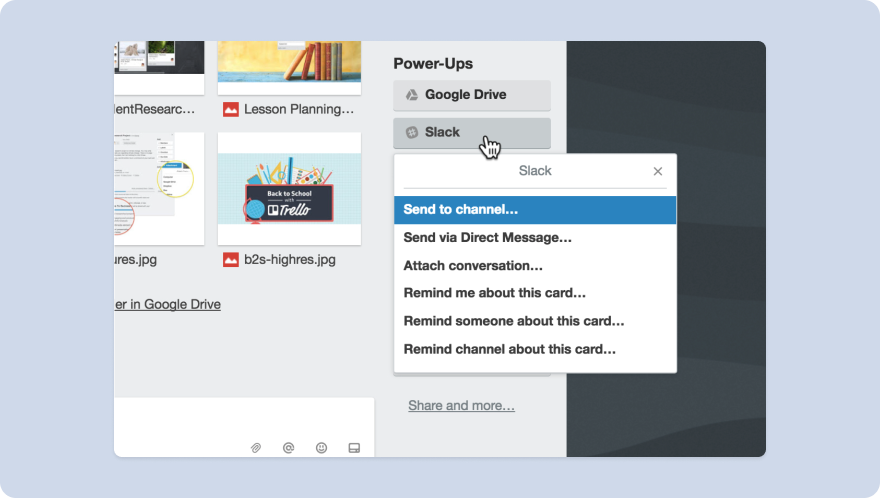
Task: Select "Remind someone about this card…"
Action: click(514, 321)
